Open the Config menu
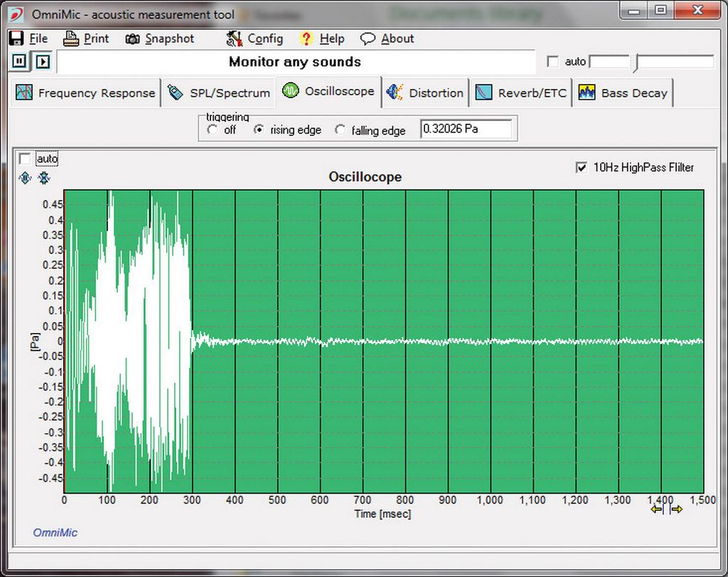This screenshot has width=728, height=577. [x=265, y=39]
